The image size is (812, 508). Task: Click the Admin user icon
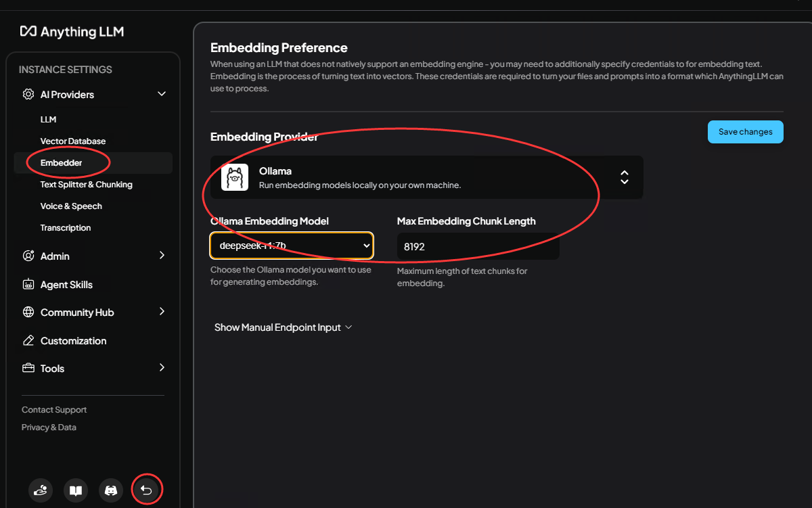(x=28, y=256)
